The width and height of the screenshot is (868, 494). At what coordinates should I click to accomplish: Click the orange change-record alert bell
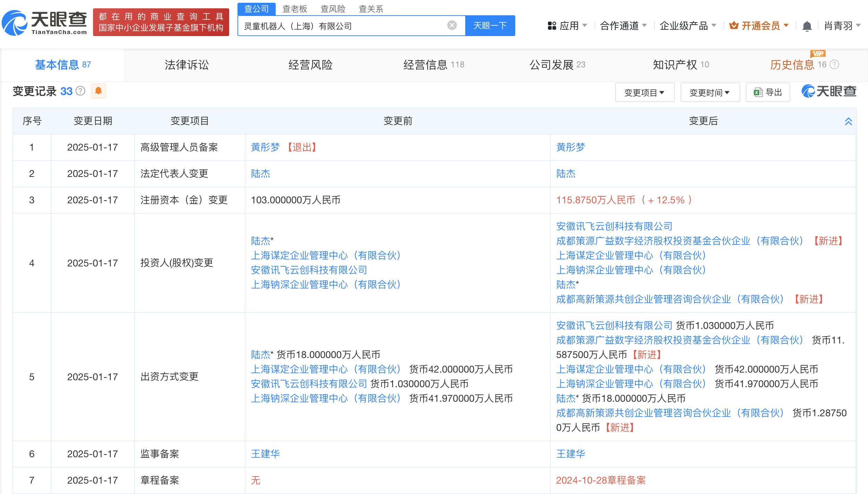point(98,91)
